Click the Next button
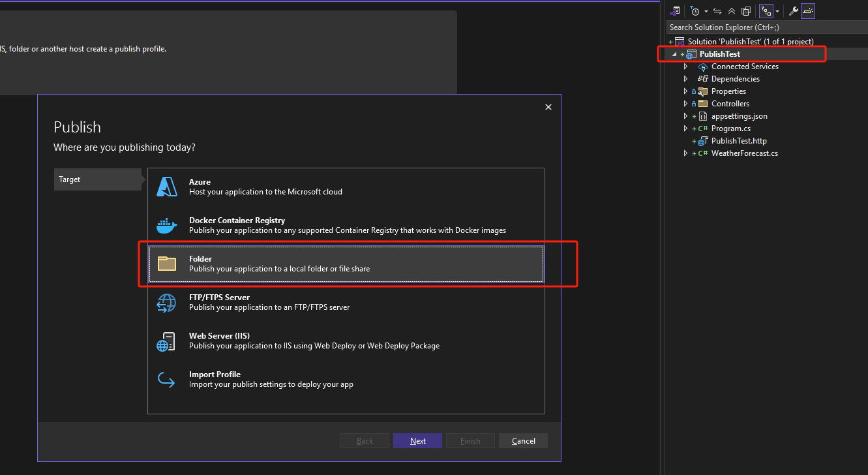This screenshot has height=475, width=868. (x=417, y=441)
